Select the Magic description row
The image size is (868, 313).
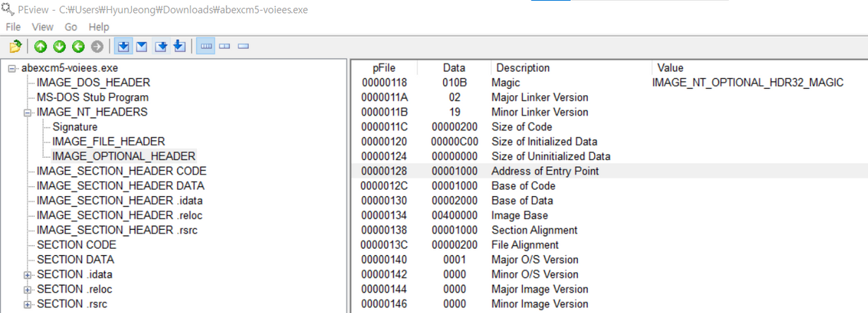coord(610,82)
